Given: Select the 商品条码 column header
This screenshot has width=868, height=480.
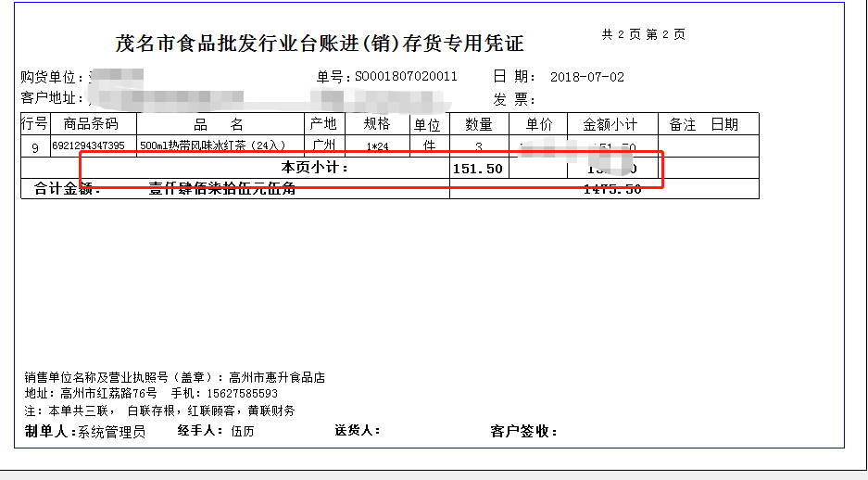Looking at the screenshot, I should 91,124.
